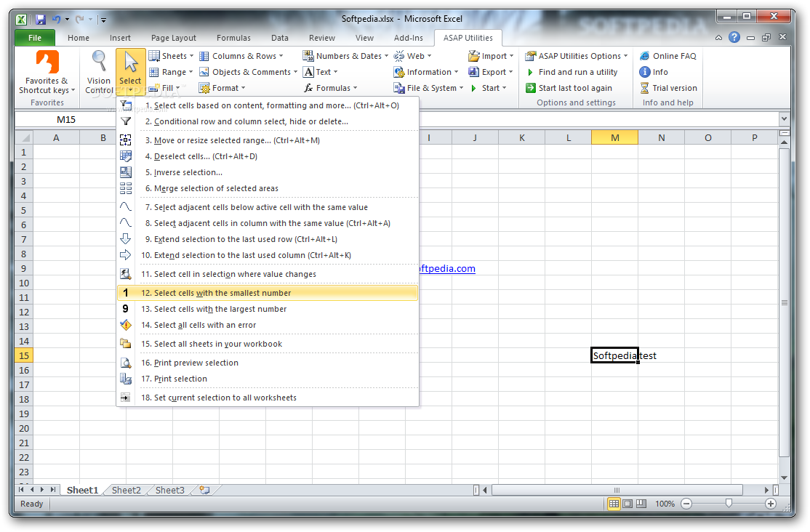The height and width of the screenshot is (532, 810).
Task: Click the vertical scrollbar thumb
Action: point(784,302)
